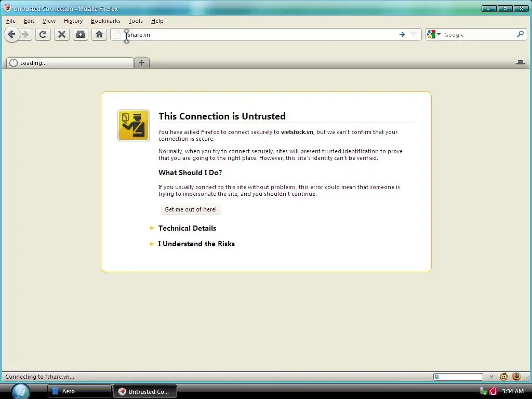Click the This Connection is Untrusted heading
The width and height of the screenshot is (532, 399).
click(x=222, y=116)
